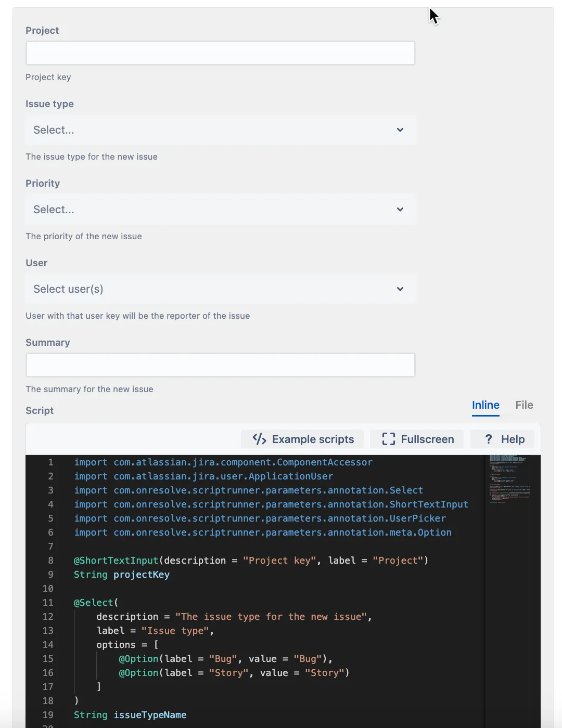The image size is (562, 728).
Task: Click the Script field label
Action: pyautogui.click(x=40, y=410)
